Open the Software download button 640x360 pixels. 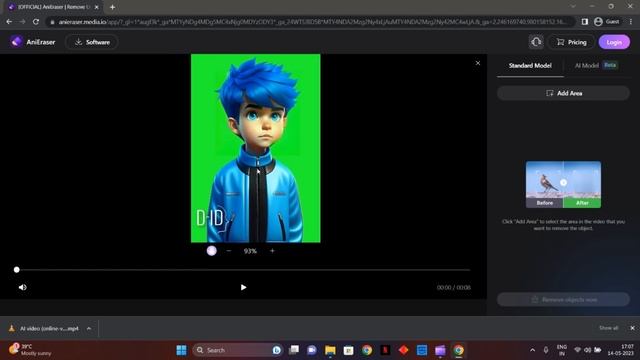pyautogui.click(x=92, y=42)
